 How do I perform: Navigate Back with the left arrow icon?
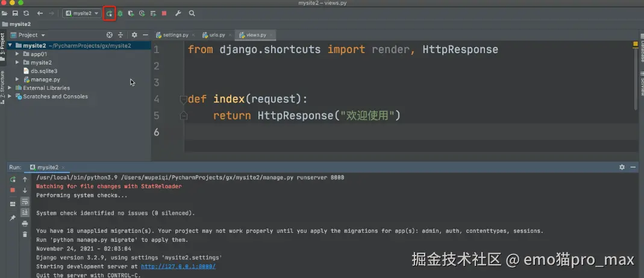coord(40,14)
